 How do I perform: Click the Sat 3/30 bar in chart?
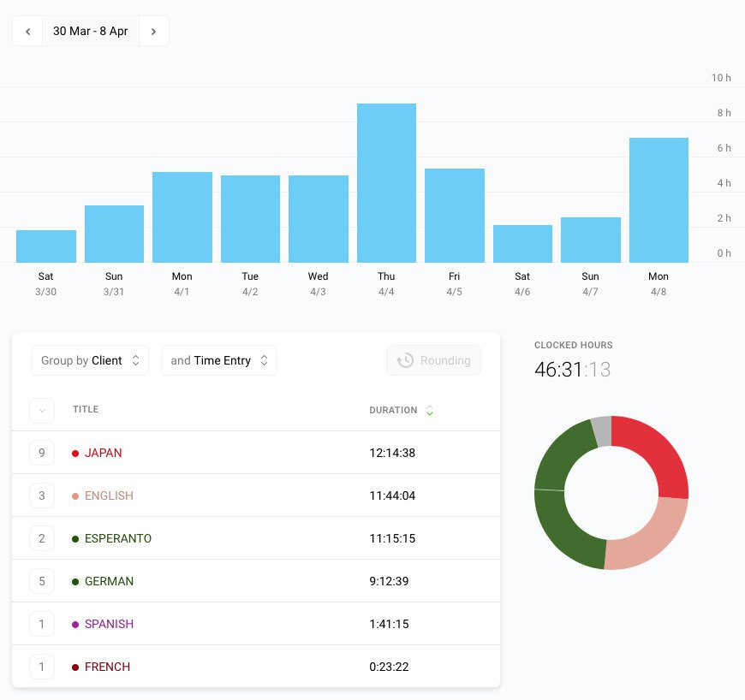point(46,246)
